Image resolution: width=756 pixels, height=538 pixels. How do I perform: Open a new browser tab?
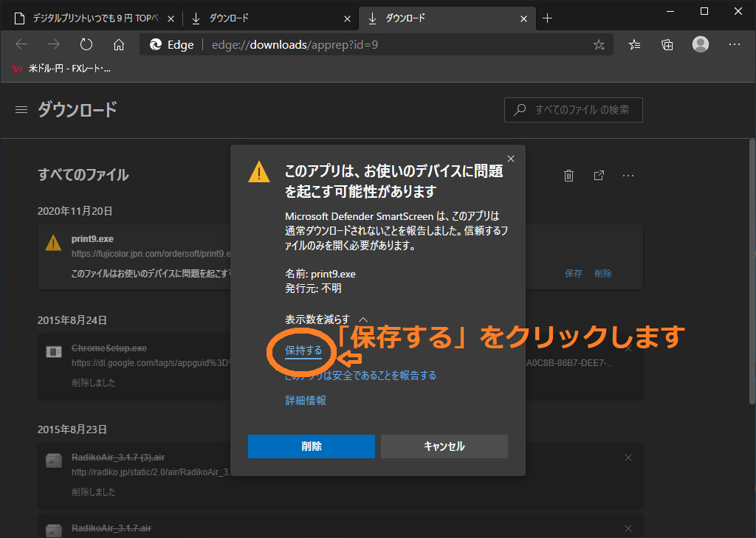547,18
